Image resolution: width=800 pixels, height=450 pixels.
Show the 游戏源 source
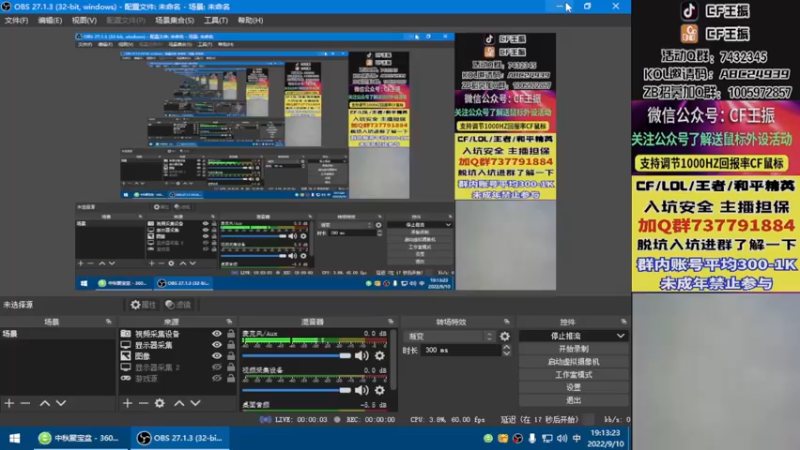217,379
